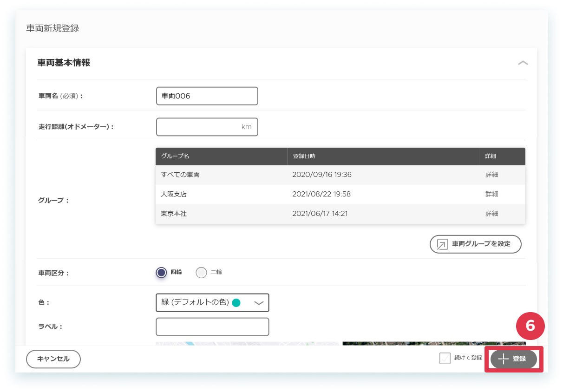
Task: Open 詳細 for 大阪支店 group
Action: pyautogui.click(x=492, y=194)
